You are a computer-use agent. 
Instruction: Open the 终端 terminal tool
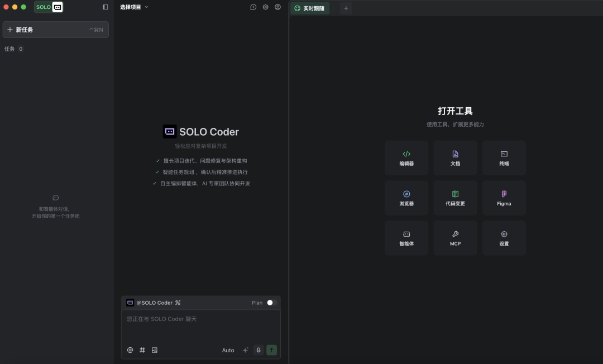point(504,158)
